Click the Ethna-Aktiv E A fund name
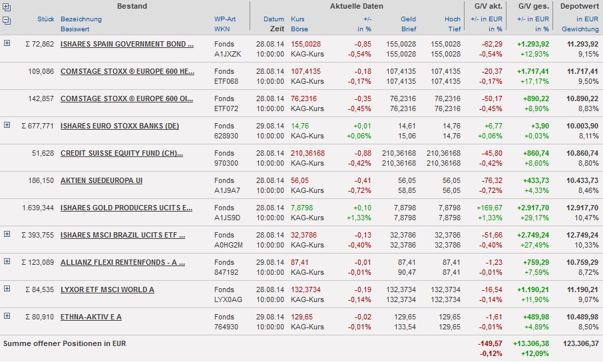 tap(91, 317)
